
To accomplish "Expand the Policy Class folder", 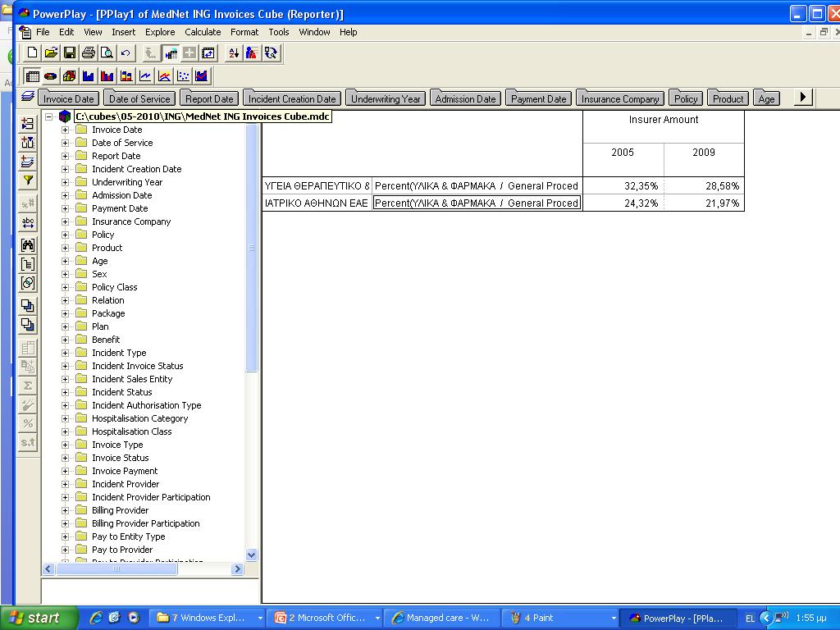I will point(65,287).
